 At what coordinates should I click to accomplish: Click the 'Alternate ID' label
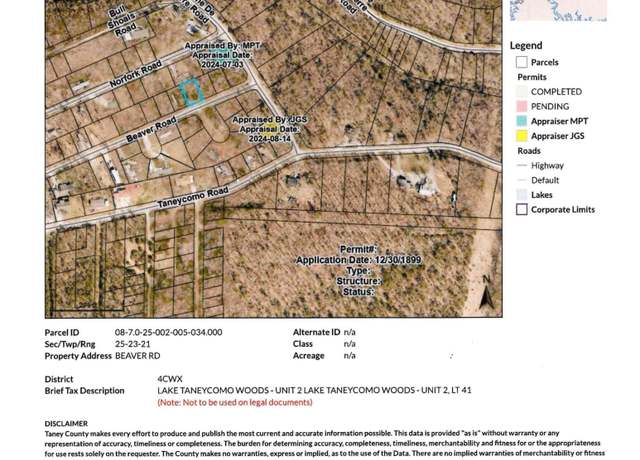(x=316, y=332)
